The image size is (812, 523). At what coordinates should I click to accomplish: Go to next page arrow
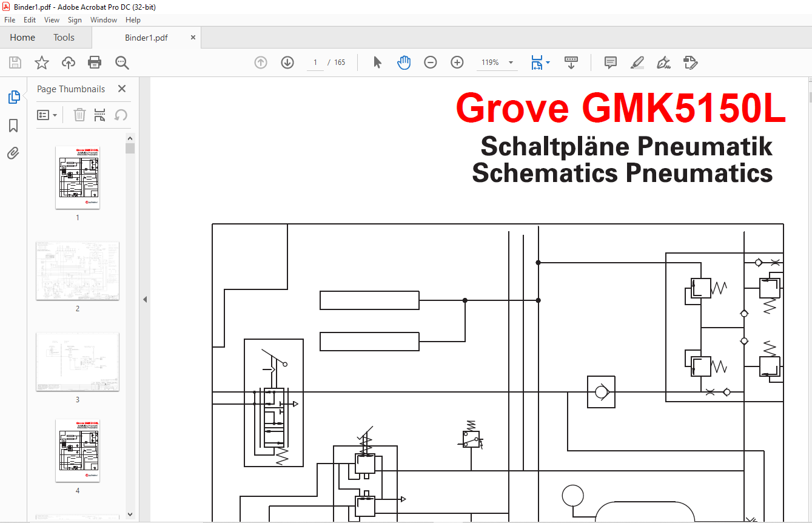click(287, 62)
